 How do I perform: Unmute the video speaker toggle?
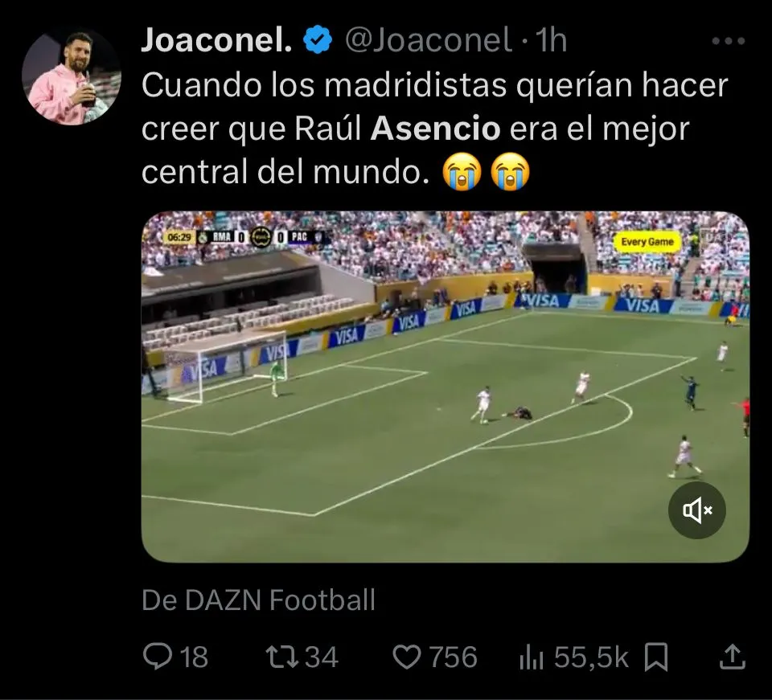pos(697,510)
